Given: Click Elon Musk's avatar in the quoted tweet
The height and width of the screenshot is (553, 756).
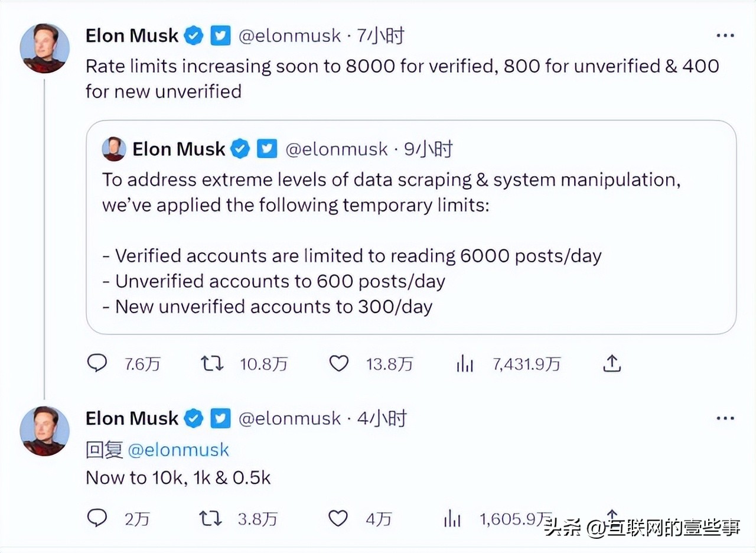Looking at the screenshot, I should pos(113,149).
